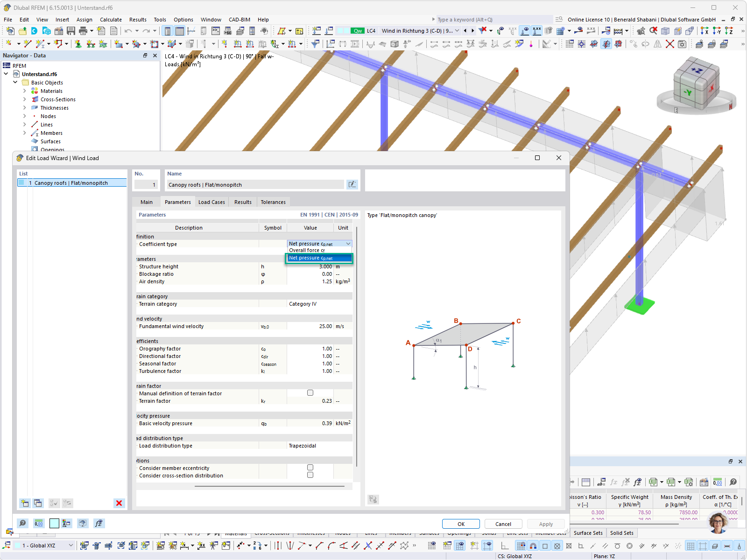This screenshot has width=747, height=560.
Task: Create a new load wizard in the List panel
Action: (x=25, y=503)
